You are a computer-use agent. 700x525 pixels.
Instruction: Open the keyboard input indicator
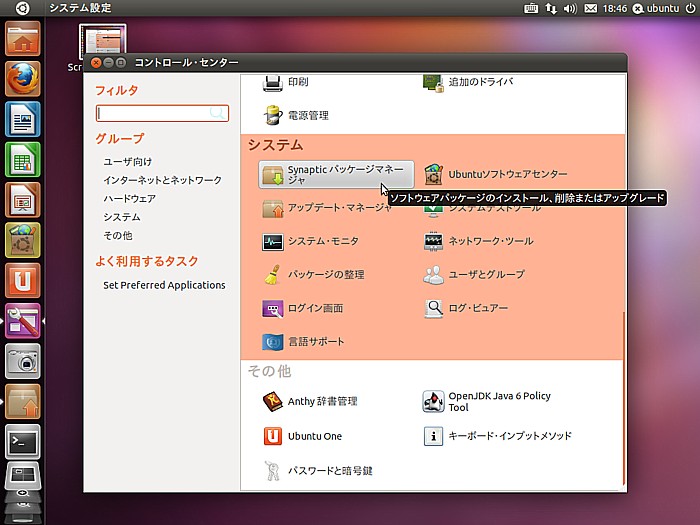click(x=531, y=8)
